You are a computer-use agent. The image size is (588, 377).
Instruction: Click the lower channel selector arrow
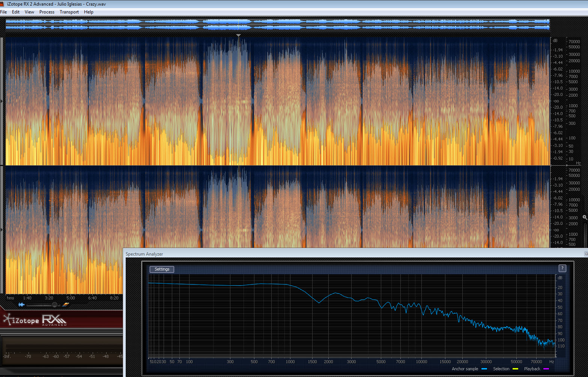pyautogui.click(x=2, y=229)
